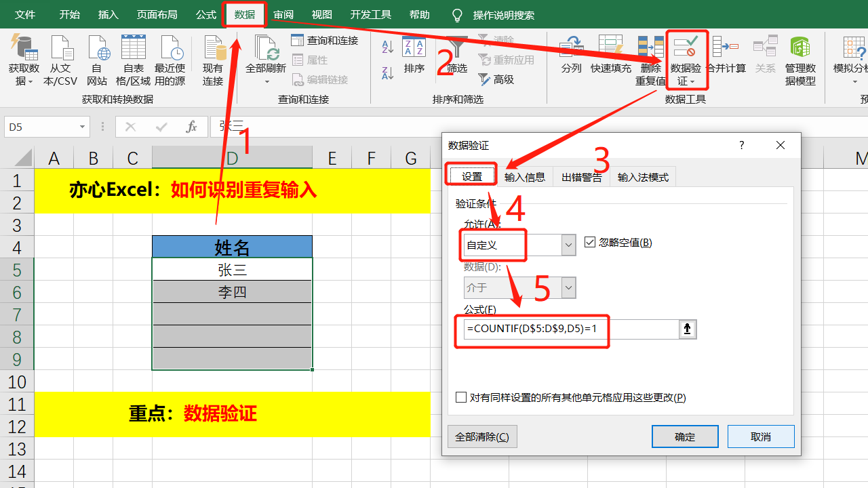868x488 pixels.
Task: Click 删除重复值 remove duplicates
Action: point(650,61)
